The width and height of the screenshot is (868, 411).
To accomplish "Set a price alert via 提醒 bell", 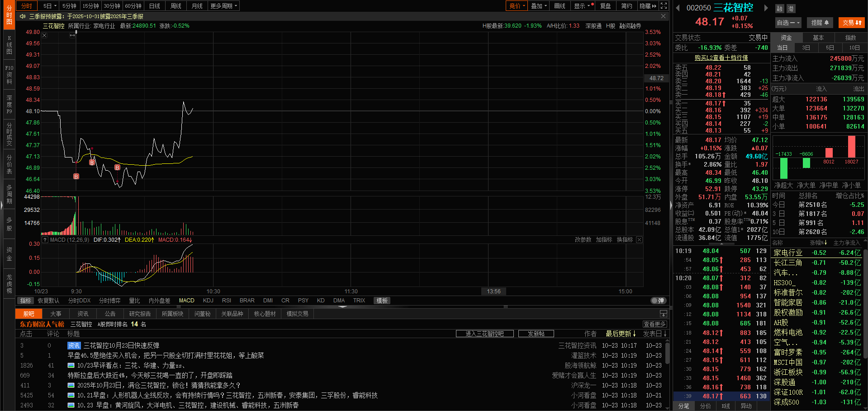I will [x=820, y=23].
